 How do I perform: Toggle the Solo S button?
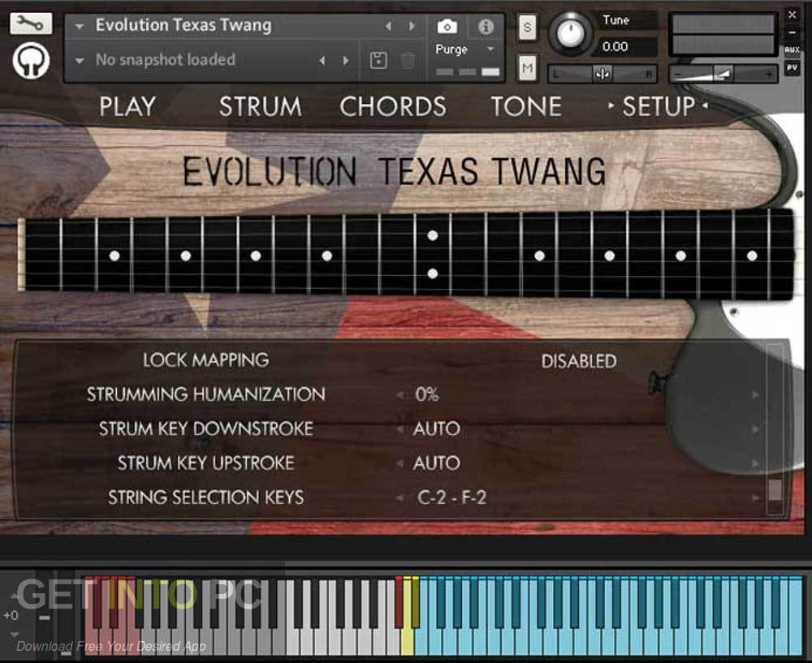point(527,27)
